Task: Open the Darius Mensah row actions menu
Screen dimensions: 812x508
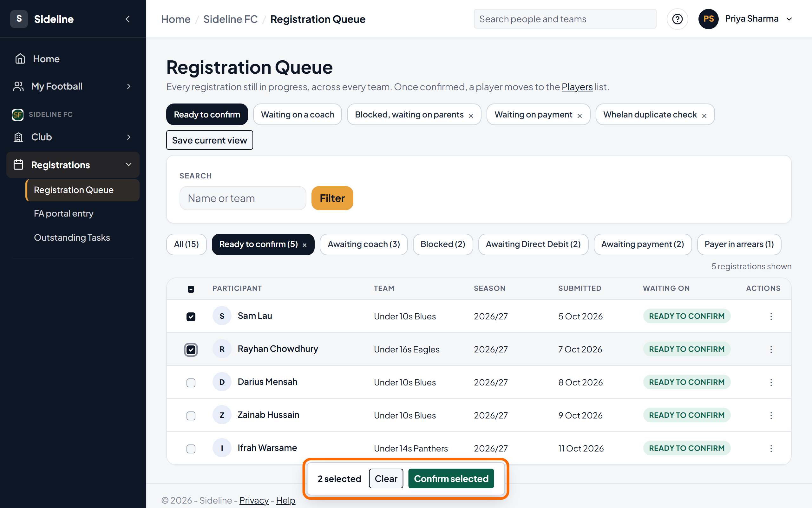Action: 771,382
